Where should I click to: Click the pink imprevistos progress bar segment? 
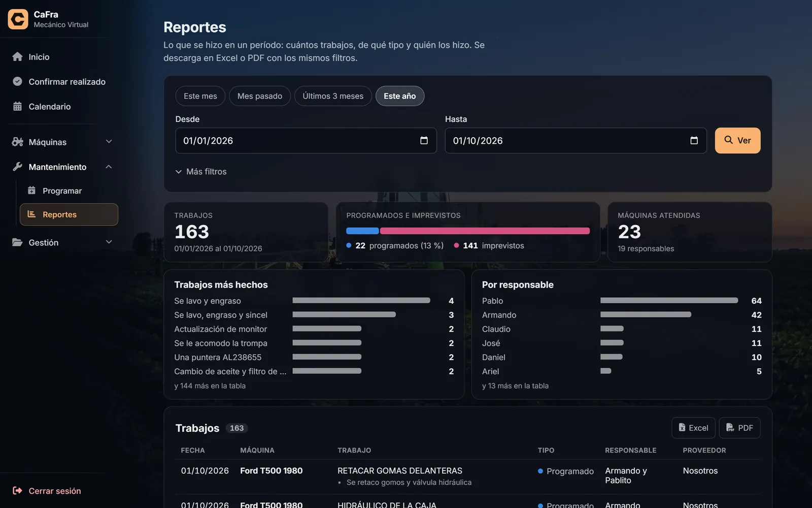click(x=485, y=231)
